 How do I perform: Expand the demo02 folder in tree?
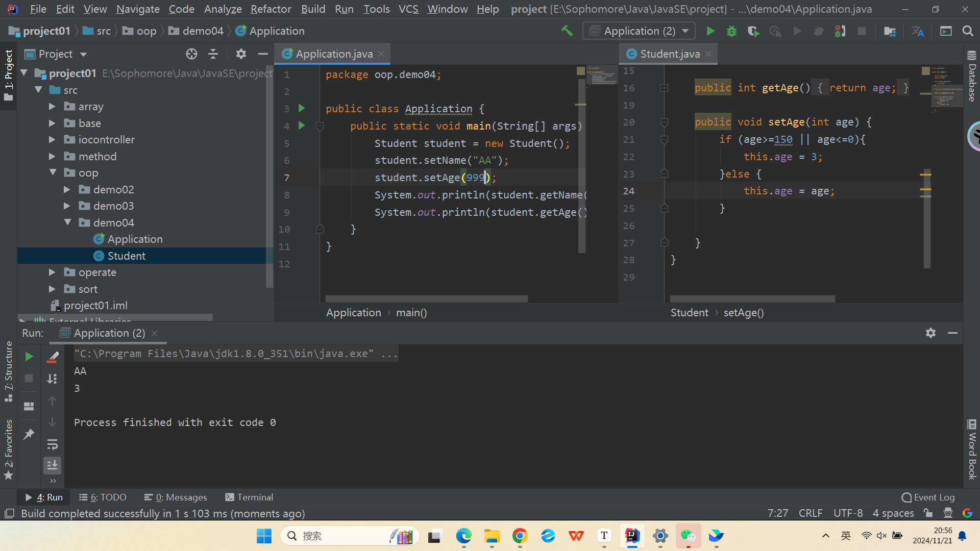pyautogui.click(x=67, y=190)
